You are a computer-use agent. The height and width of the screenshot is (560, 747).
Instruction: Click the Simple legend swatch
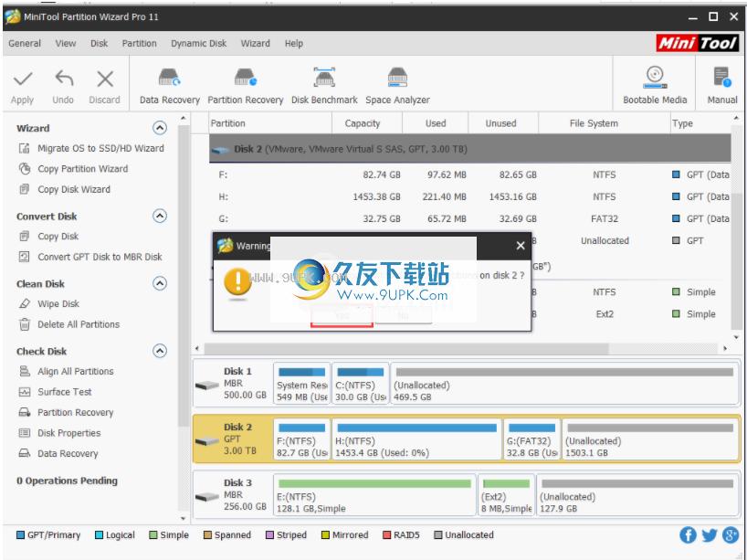click(153, 534)
